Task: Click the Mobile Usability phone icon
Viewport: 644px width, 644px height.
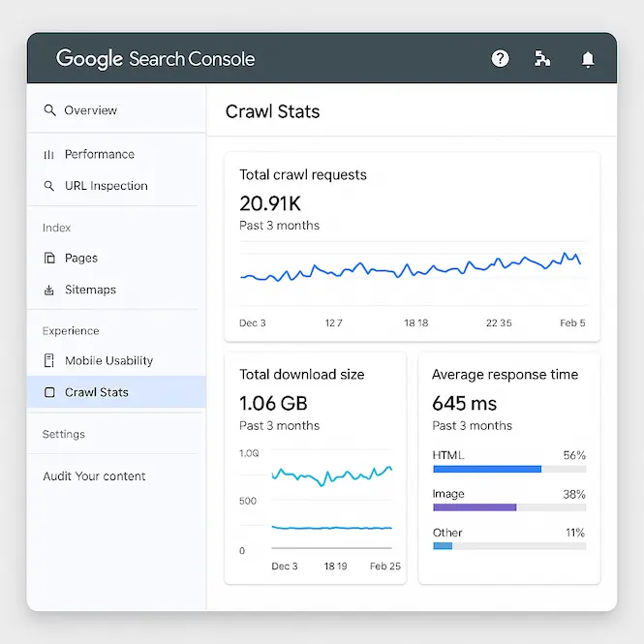Action: click(49, 360)
